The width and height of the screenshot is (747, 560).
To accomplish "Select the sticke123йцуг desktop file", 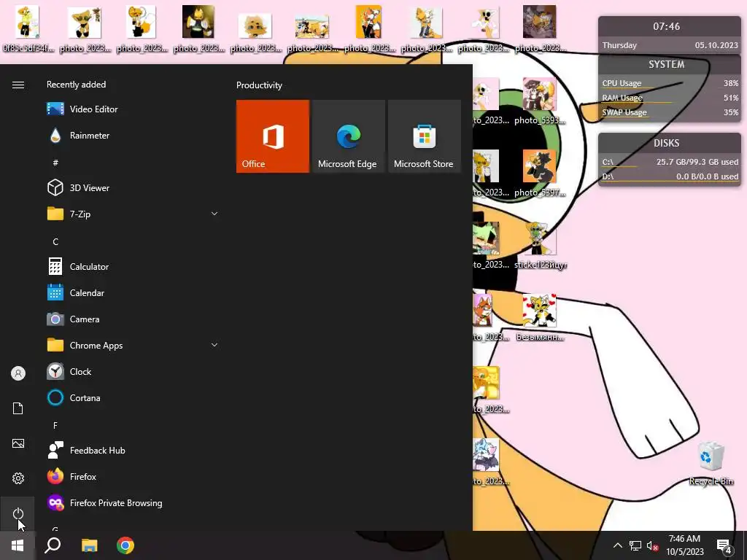I will pyautogui.click(x=541, y=246).
